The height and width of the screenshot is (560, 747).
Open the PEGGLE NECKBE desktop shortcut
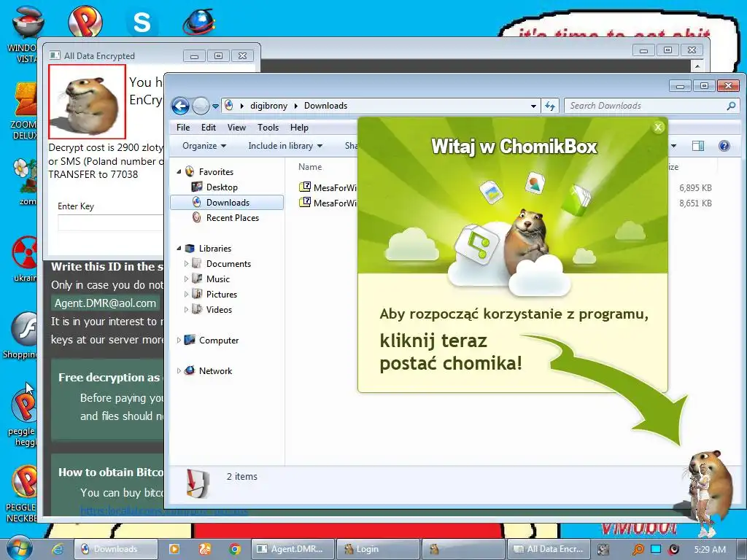tap(22, 494)
